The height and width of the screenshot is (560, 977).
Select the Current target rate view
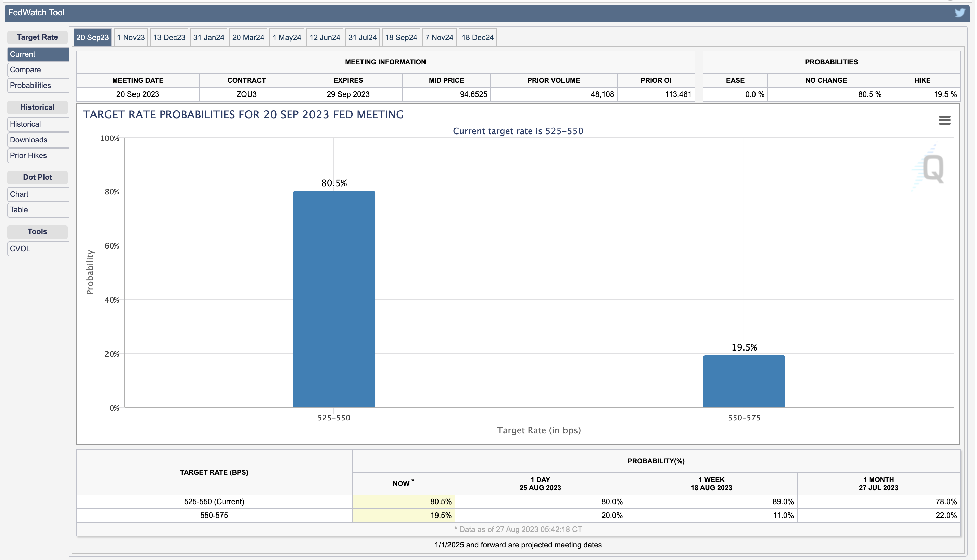pos(38,54)
